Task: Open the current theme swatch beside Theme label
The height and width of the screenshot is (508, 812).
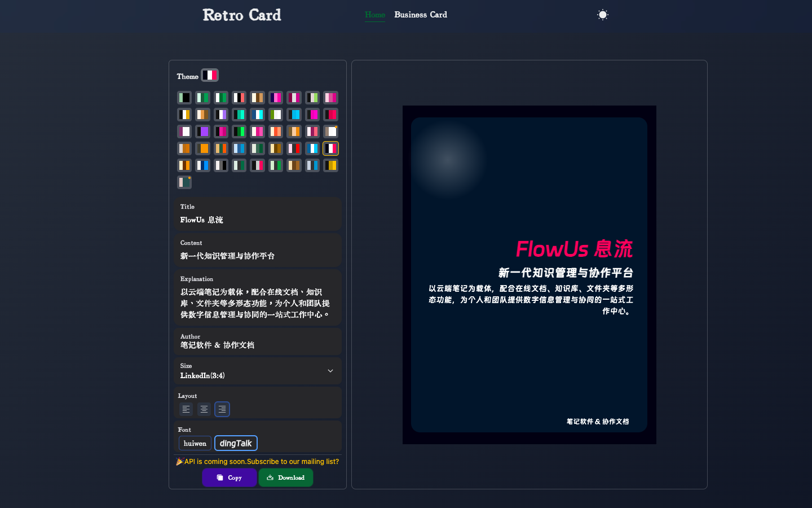Action: (210, 75)
